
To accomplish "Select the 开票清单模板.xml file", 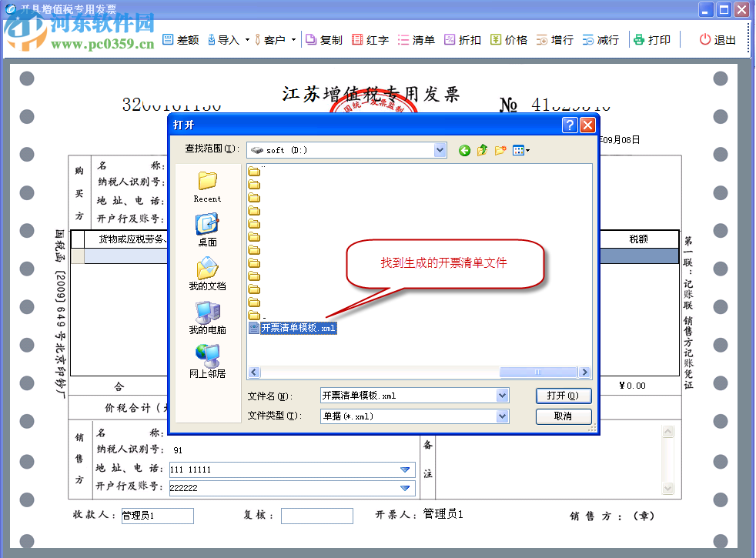I will (296, 326).
